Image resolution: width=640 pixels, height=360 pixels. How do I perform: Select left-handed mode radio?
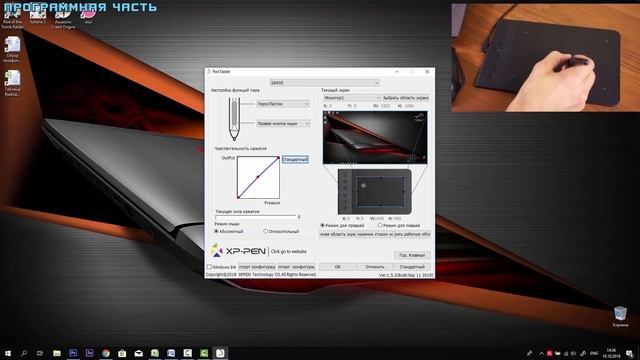pyautogui.click(x=380, y=225)
